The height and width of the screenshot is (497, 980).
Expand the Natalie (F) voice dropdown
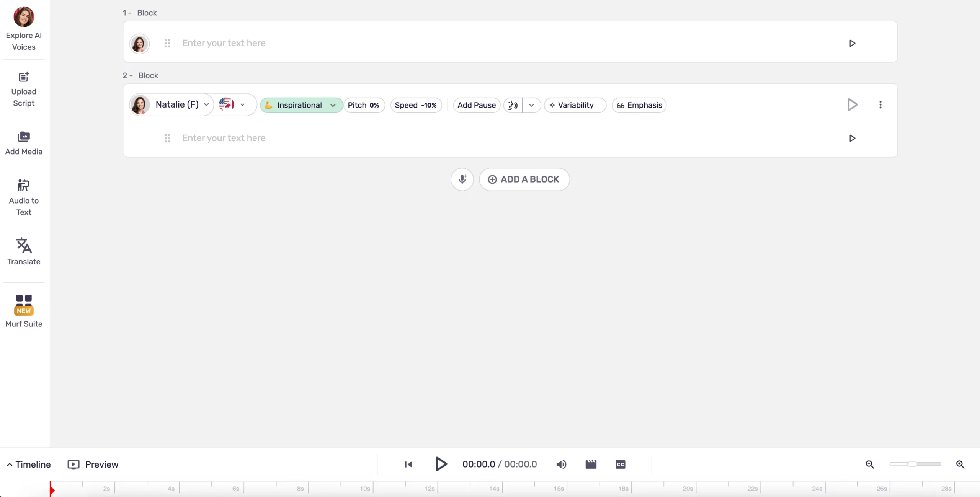[177, 104]
